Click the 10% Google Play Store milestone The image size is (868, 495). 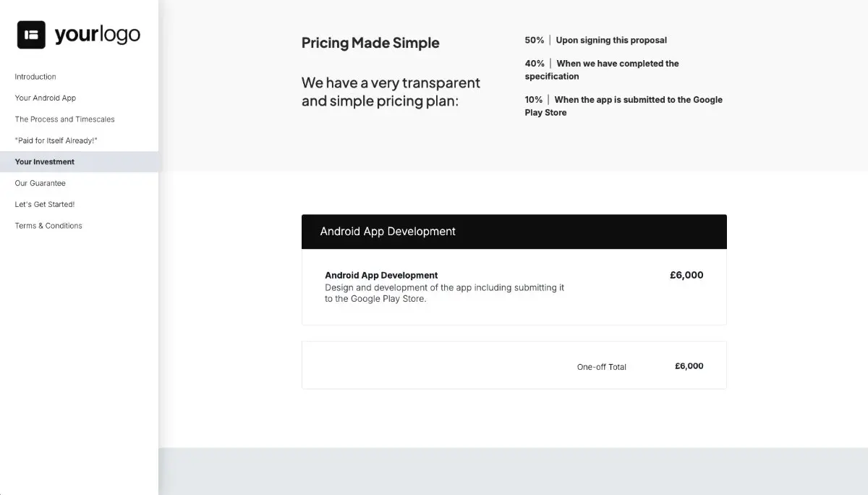click(x=623, y=106)
